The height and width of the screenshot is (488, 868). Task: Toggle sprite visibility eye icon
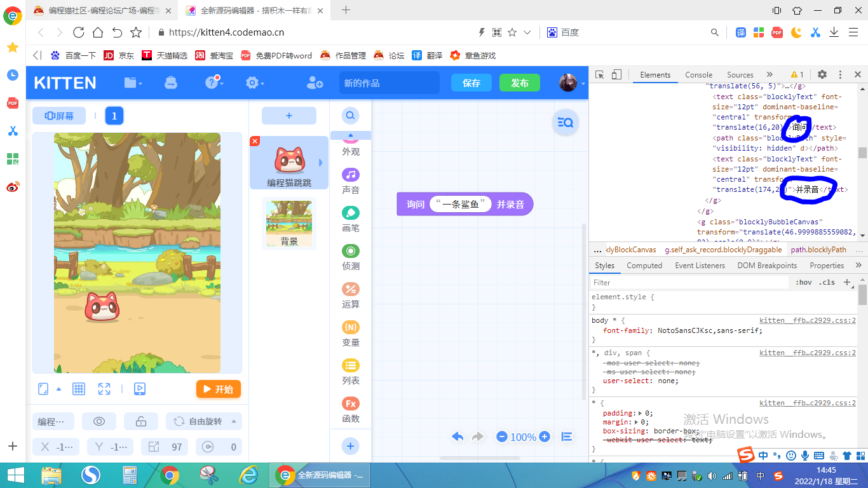(x=99, y=421)
